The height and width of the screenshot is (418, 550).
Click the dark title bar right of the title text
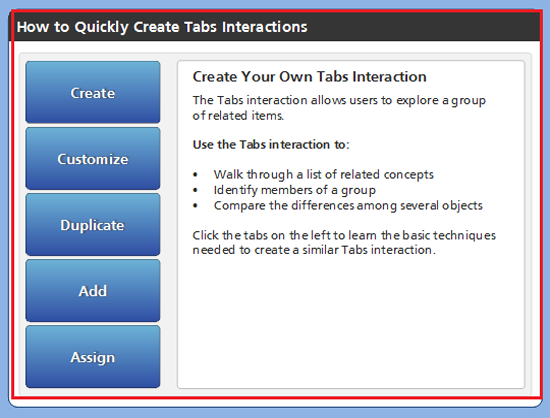point(421,27)
